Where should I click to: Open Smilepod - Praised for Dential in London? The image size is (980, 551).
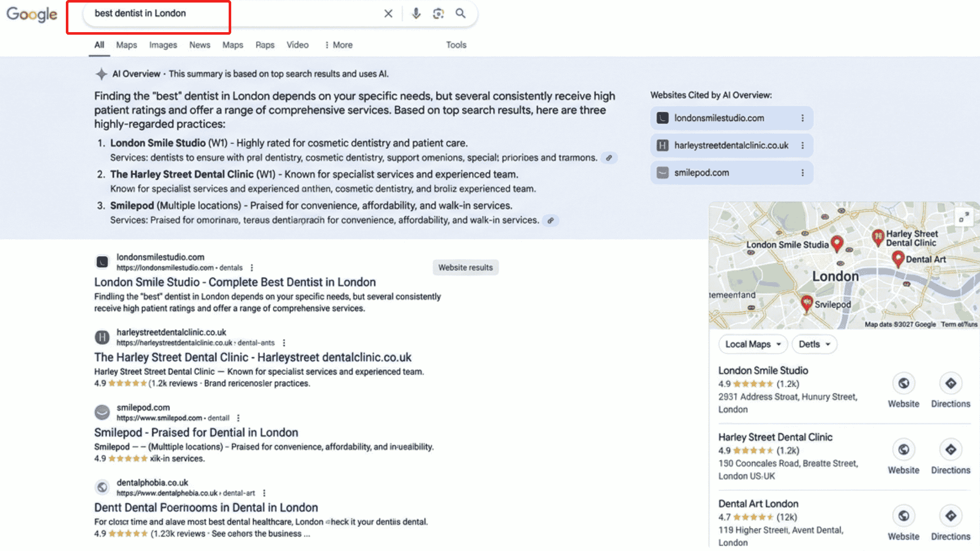click(196, 433)
